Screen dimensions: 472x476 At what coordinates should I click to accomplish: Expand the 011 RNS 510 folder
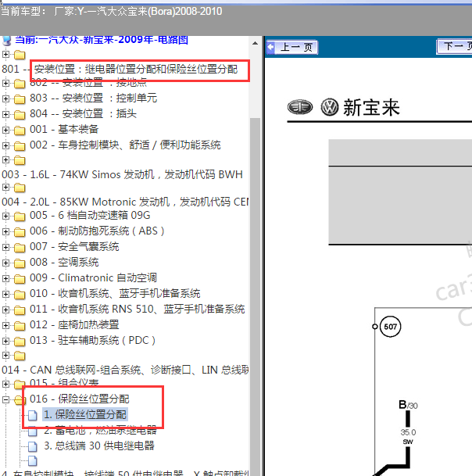(x=5, y=310)
